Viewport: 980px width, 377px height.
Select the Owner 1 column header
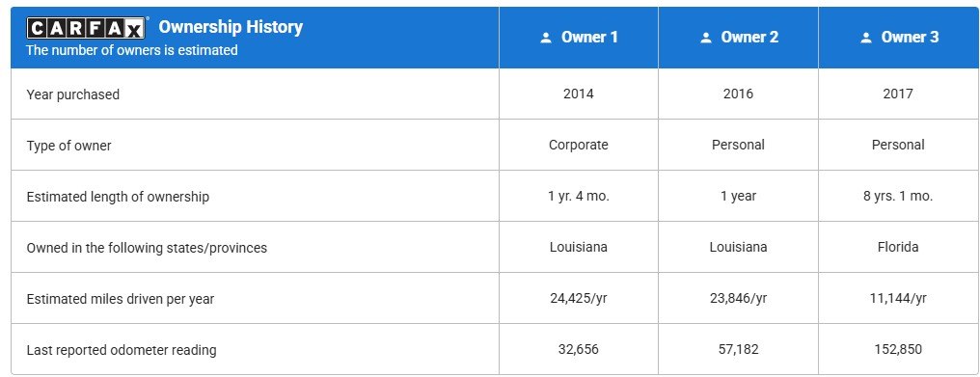click(578, 38)
